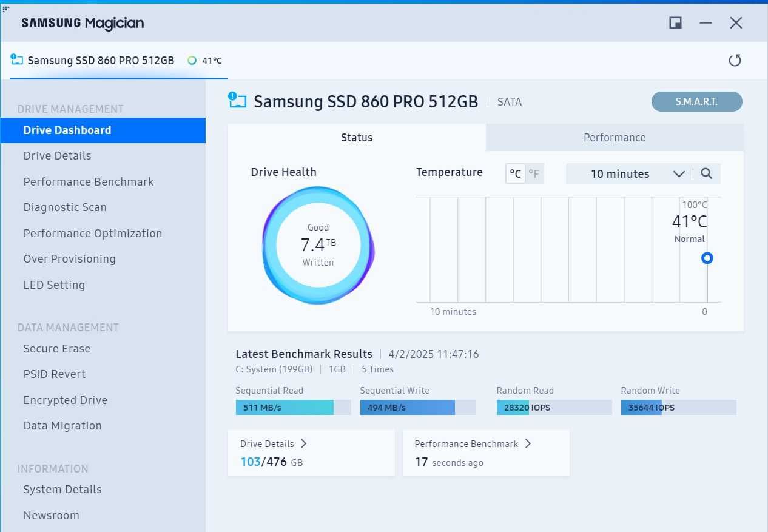Image resolution: width=768 pixels, height=532 pixels.
Task: Click the Sequential Write 494 MB/s bar
Action: point(418,408)
